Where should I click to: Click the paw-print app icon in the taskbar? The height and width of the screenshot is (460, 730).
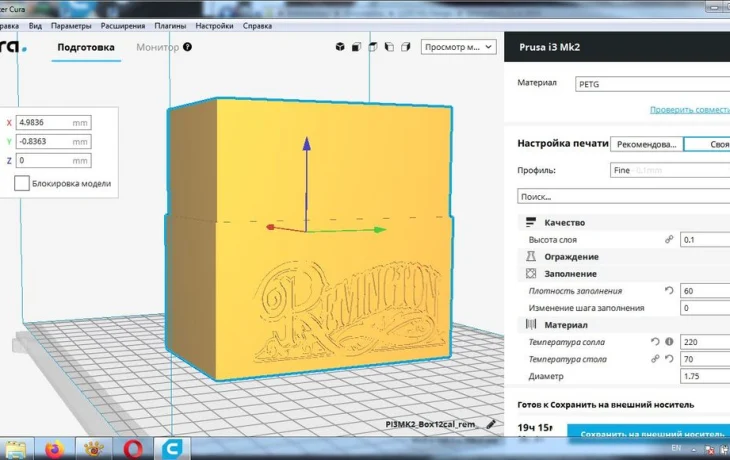[94, 450]
